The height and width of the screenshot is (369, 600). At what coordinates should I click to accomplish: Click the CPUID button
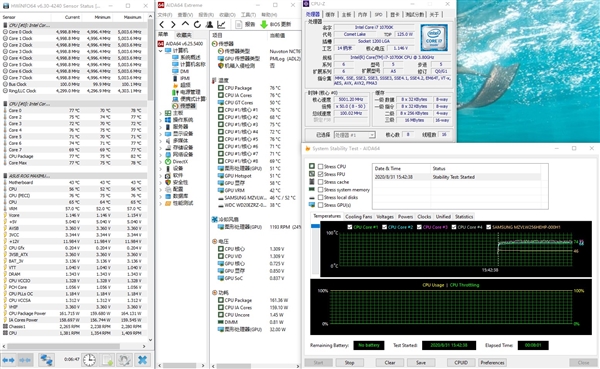coord(461,362)
